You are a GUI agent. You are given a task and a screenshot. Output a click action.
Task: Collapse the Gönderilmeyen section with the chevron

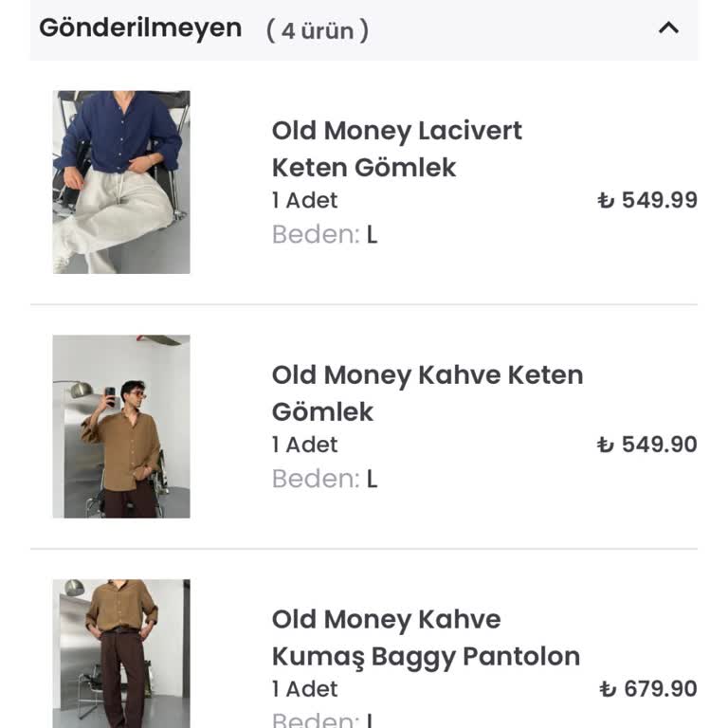point(668,27)
